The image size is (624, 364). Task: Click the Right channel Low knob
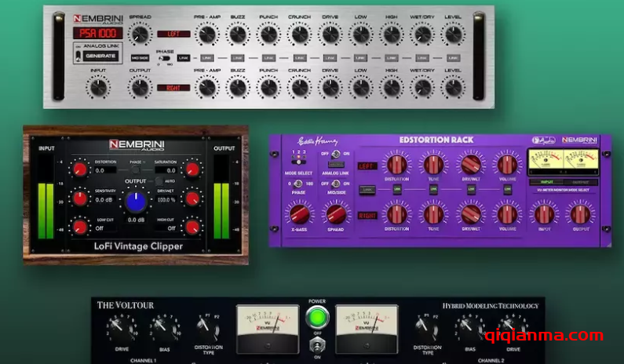(x=361, y=88)
